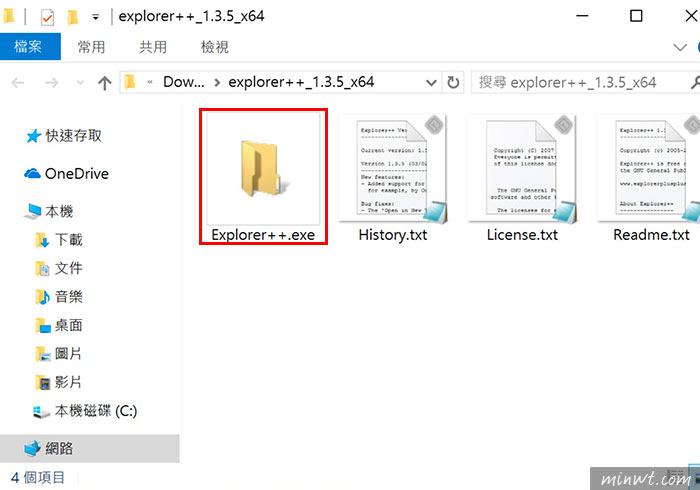Open the recent locations dropdown arrow
The width and height of the screenshot is (700, 490).
point(80,83)
